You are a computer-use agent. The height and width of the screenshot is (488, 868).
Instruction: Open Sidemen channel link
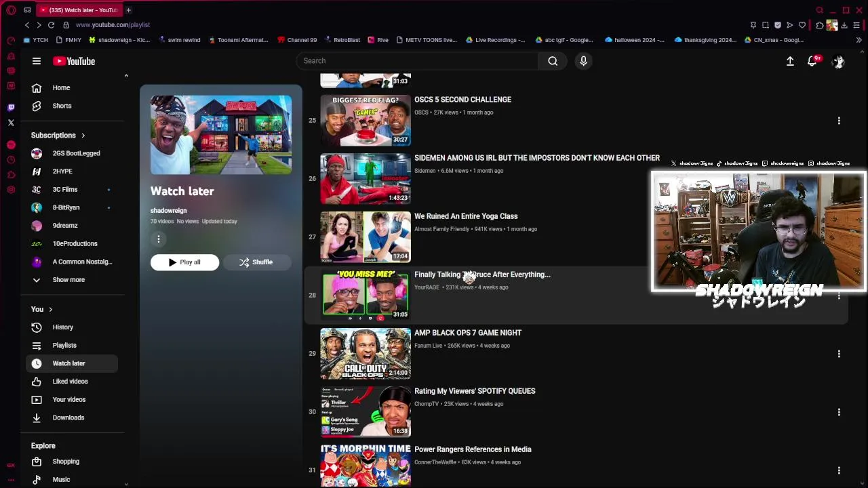click(425, 171)
